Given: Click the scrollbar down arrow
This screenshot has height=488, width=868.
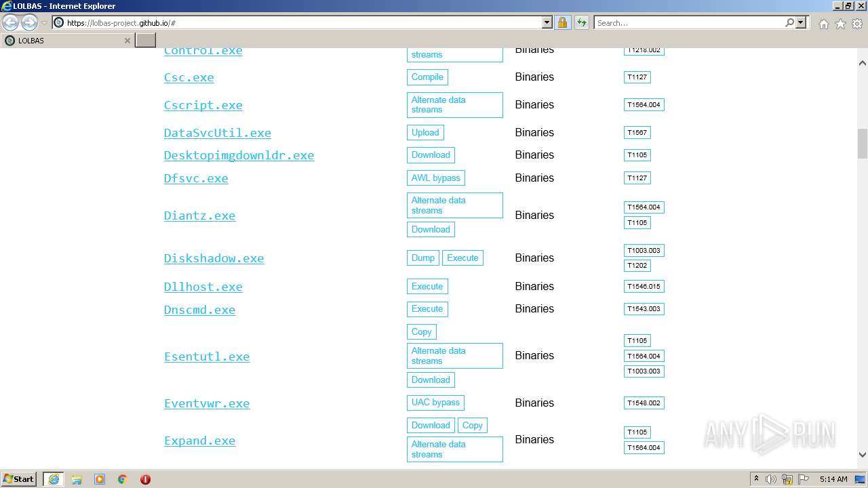Looking at the screenshot, I should (863, 455).
